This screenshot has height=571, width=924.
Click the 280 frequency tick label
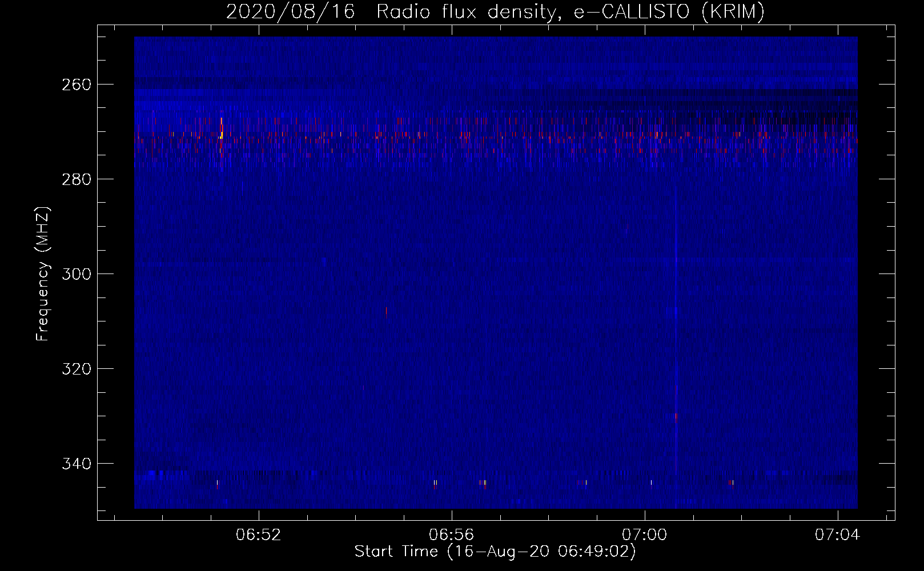click(x=77, y=179)
